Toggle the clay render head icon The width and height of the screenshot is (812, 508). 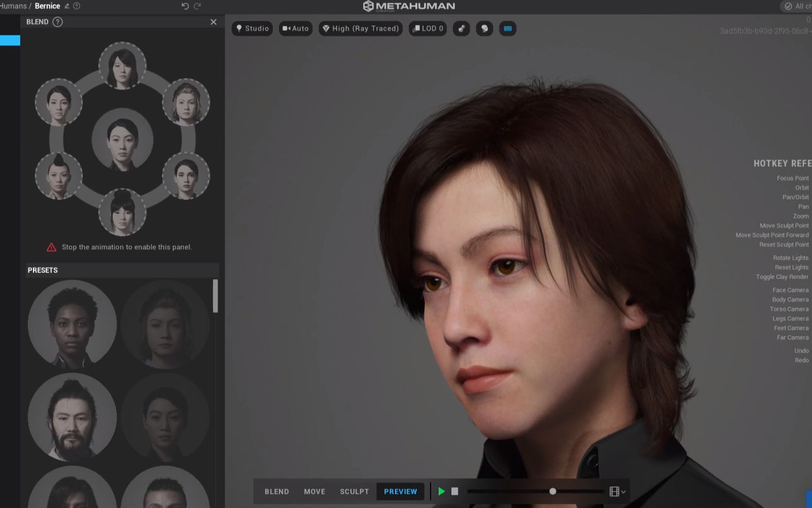tap(484, 28)
